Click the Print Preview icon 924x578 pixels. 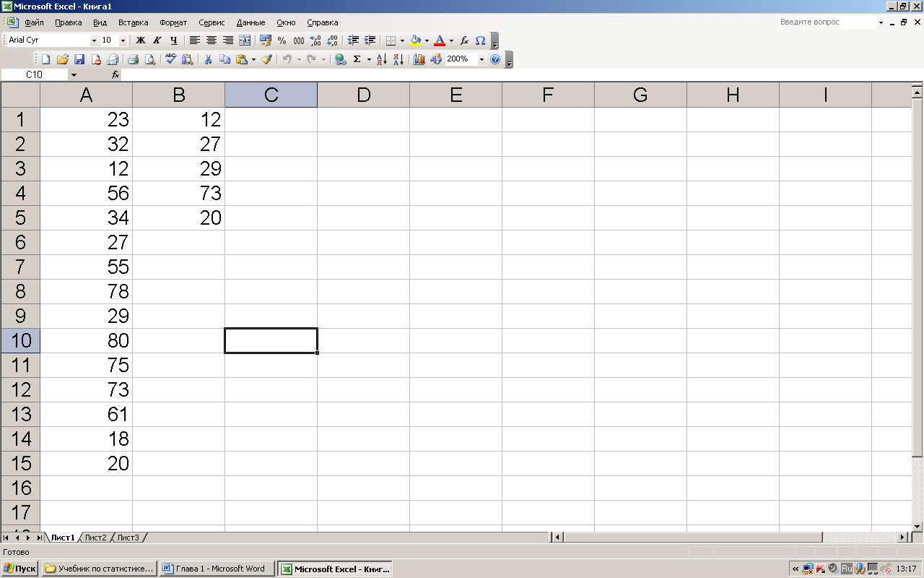(150, 59)
